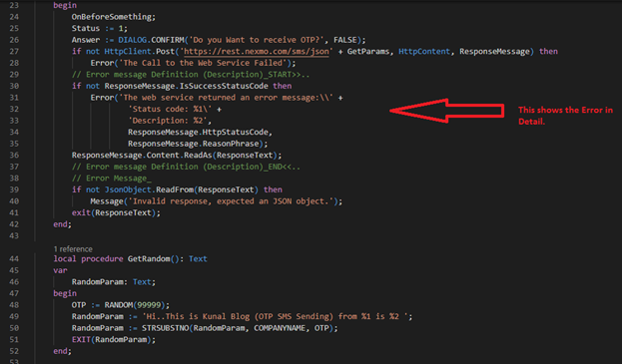622x364 pixels.
Task: Click 'ResponseMessage.ReasonPhrase' on line 35
Action: point(193,144)
